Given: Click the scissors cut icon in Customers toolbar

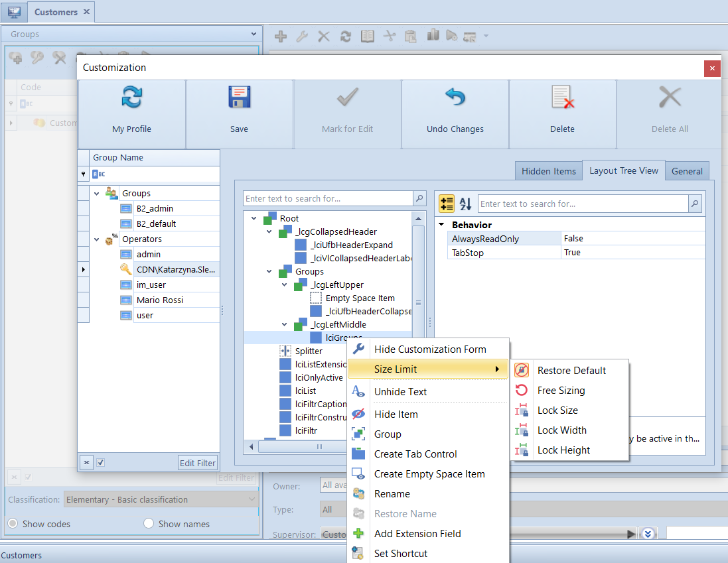Looking at the screenshot, I should tap(389, 36).
